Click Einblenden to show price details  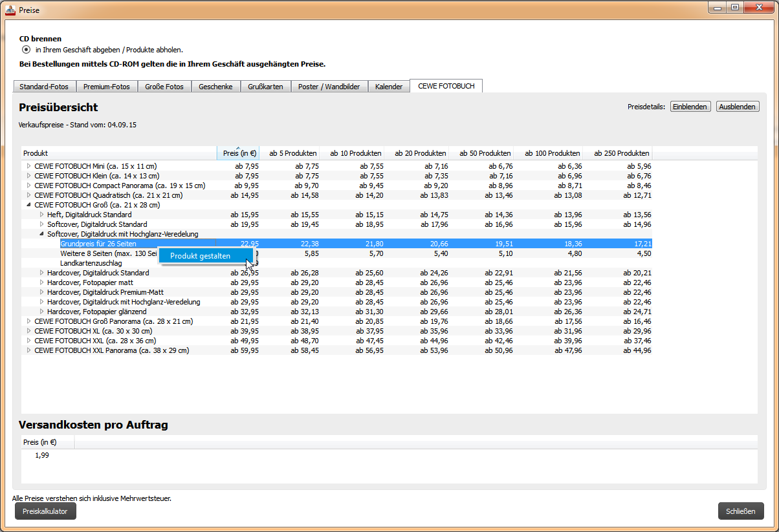690,107
